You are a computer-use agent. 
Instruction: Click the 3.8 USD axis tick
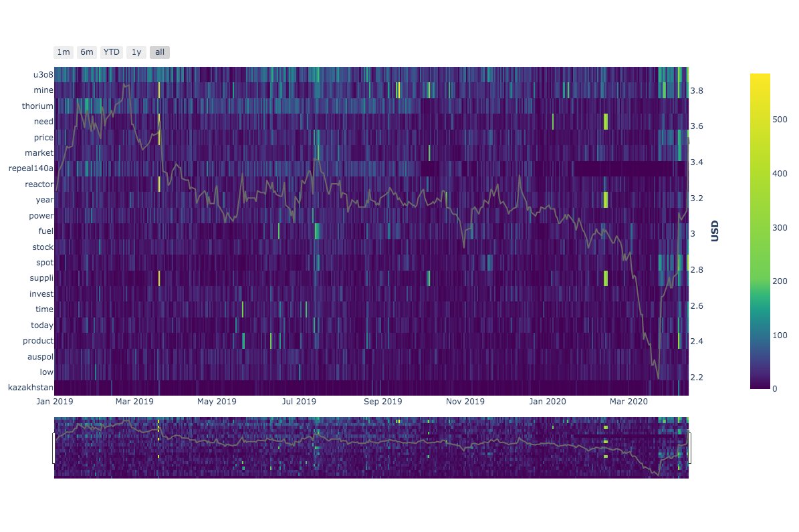pos(697,91)
